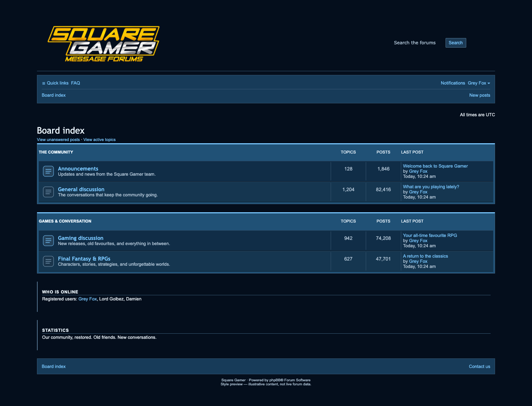
Task: Expand the Grey Fox user dropdown
Action: 479,83
